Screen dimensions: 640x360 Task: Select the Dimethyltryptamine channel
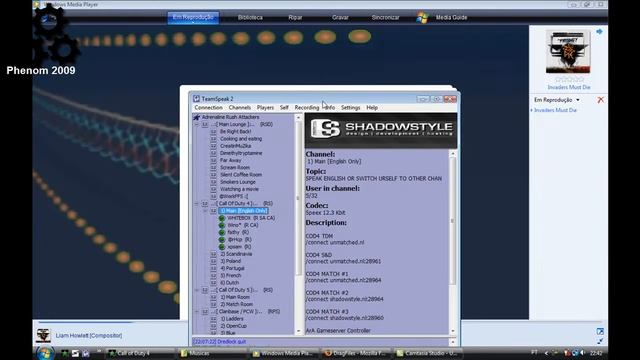click(241, 153)
